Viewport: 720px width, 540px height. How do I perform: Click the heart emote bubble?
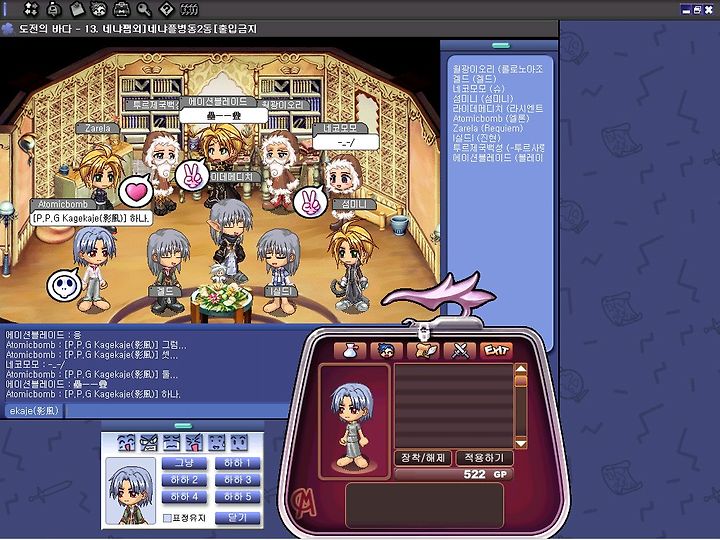pos(136,191)
